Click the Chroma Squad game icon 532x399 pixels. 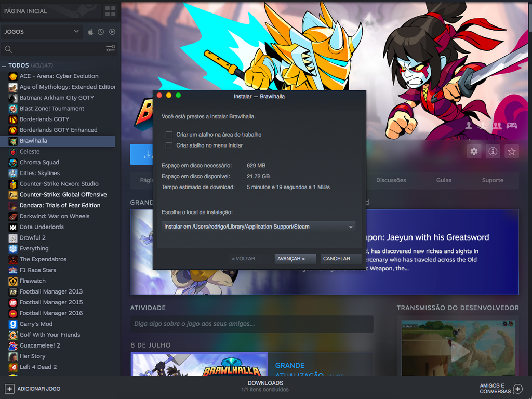[13, 163]
